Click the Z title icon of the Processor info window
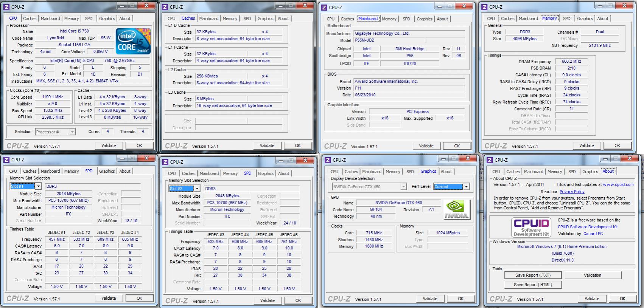 tap(6, 7)
